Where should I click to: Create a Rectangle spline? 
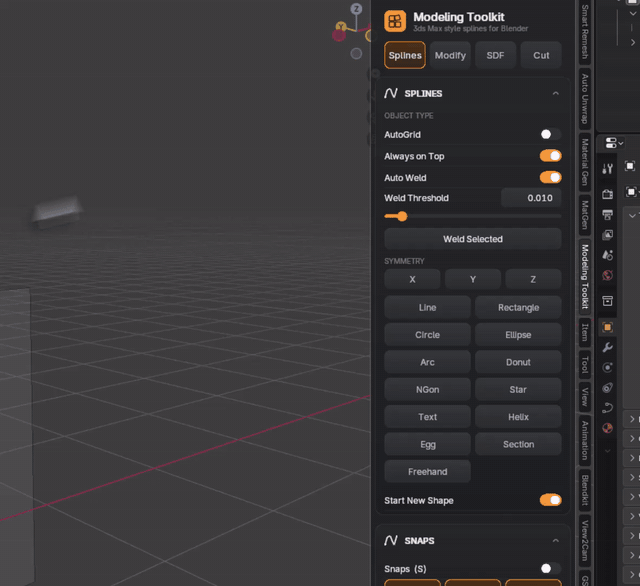[518, 307]
